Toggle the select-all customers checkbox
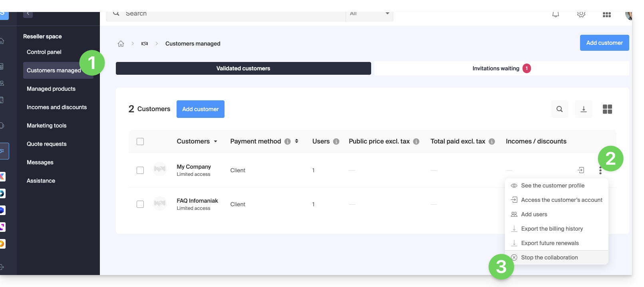The image size is (644, 287). pyautogui.click(x=140, y=142)
